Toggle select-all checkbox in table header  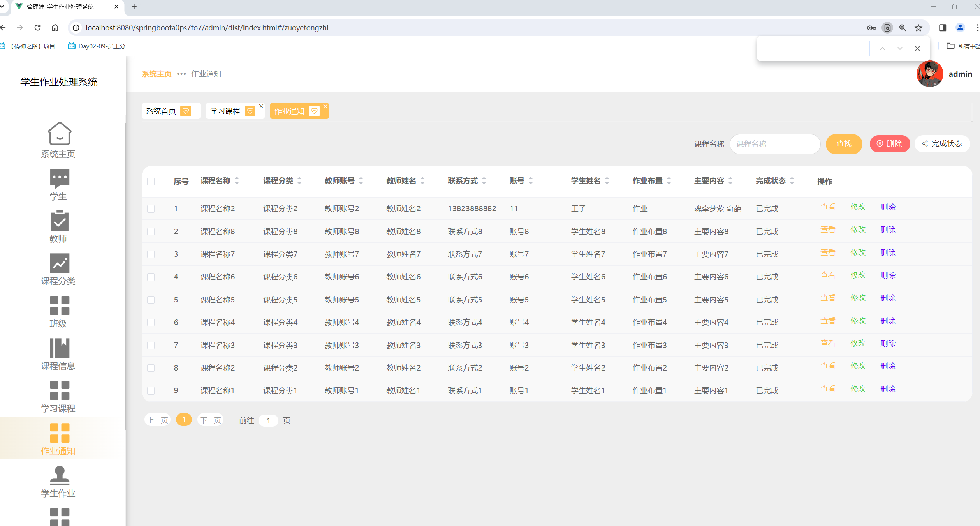click(151, 181)
